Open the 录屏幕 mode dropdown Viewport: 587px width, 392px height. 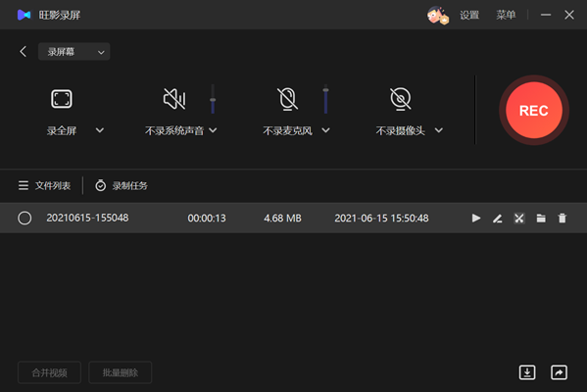coord(74,51)
